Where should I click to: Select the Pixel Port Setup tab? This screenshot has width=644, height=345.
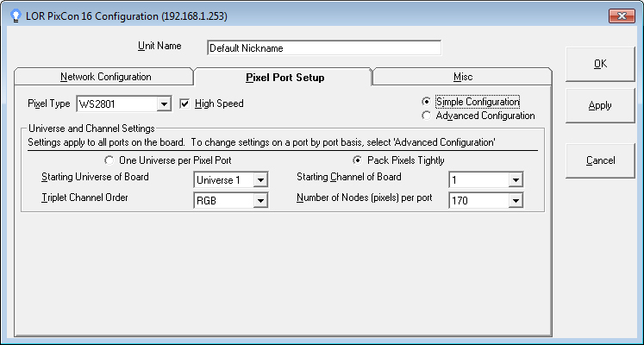click(284, 77)
